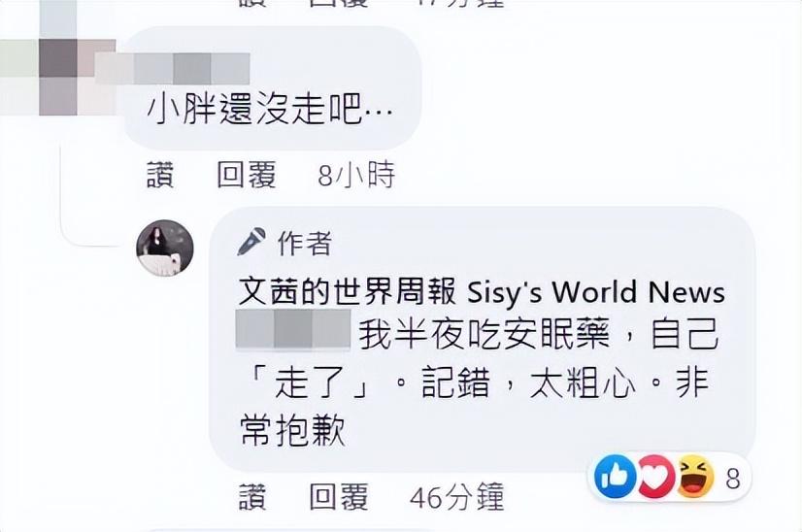Open the pixelated commenter avatar
This screenshot has height=532, width=802.
pyautogui.click(x=58, y=58)
